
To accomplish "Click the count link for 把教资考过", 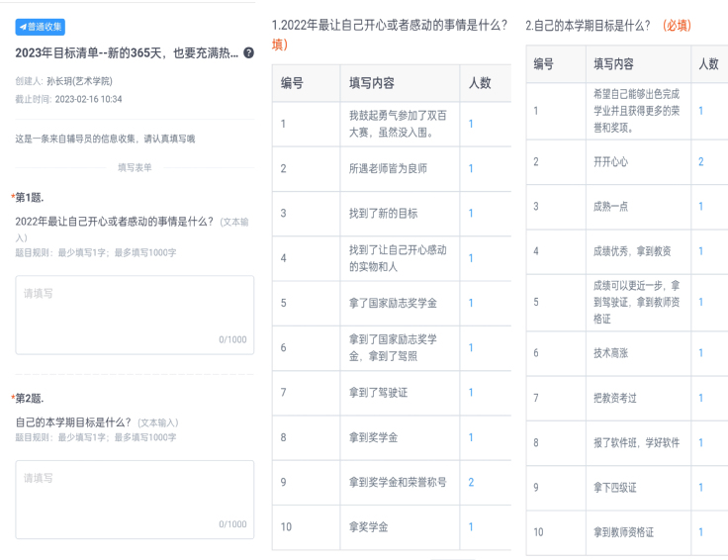I will click(701, 398).
